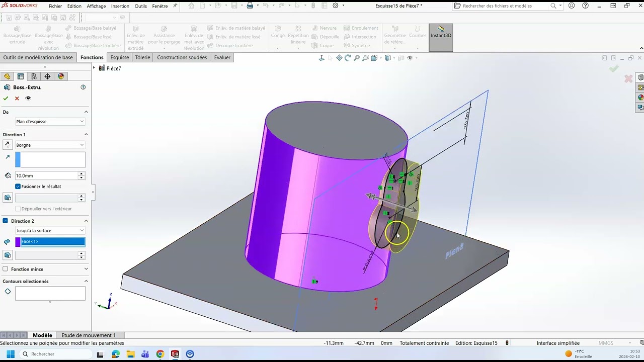Open Microsoft Edge from the taskbar
The image size is (644, 362).
point(116,354)
